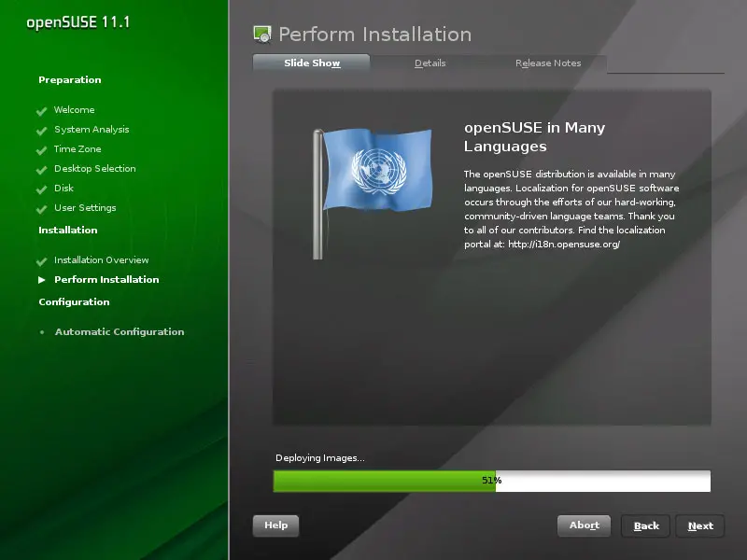Click the Help button
The image size is (747, 560).
pyautogui.click(x=275, y=525)
